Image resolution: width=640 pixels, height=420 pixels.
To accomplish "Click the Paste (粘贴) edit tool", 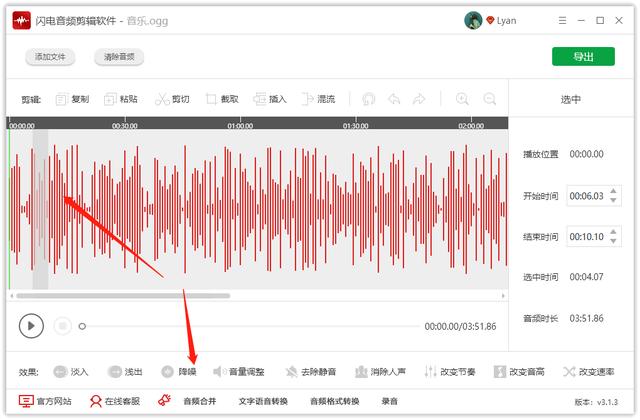I will point(121,99).
